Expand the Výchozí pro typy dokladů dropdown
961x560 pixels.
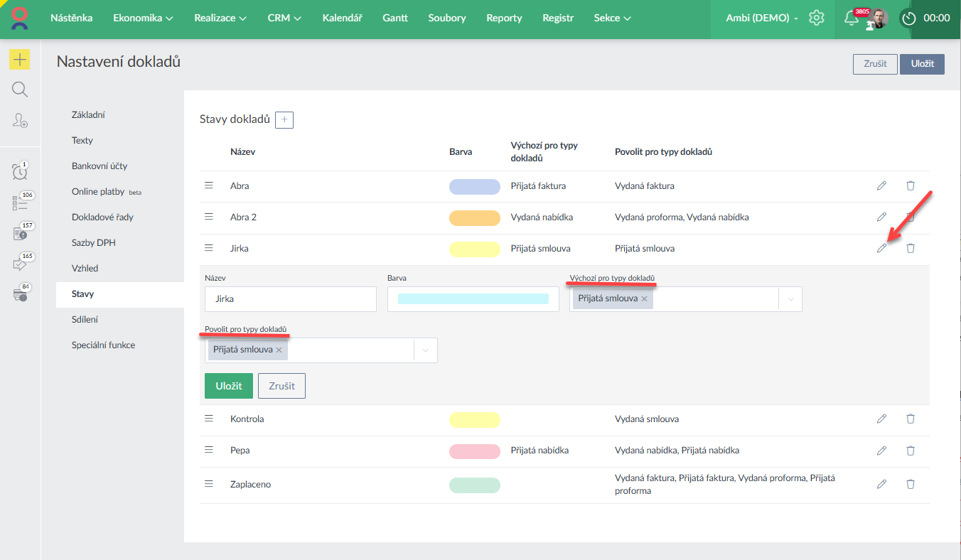[x=790, y=300]
